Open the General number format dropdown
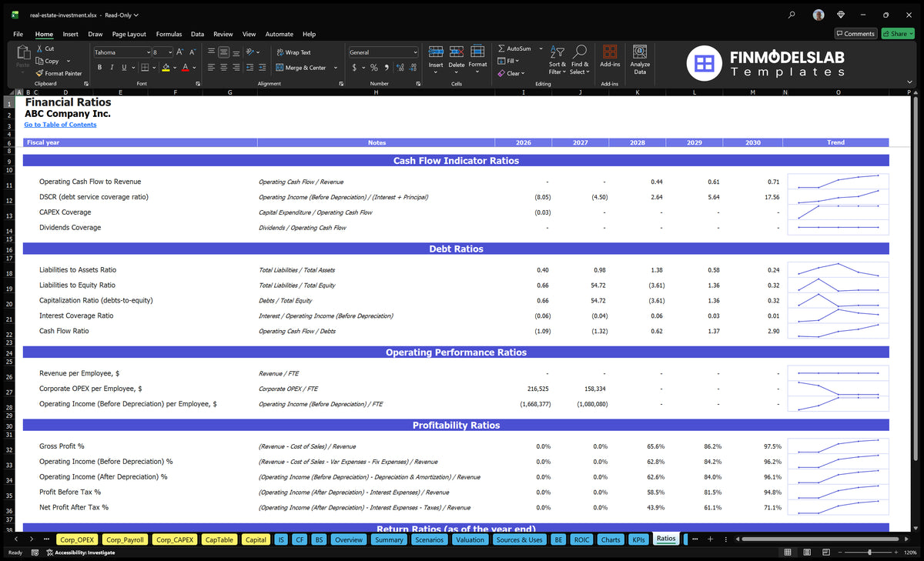 [x=414, y=52]
